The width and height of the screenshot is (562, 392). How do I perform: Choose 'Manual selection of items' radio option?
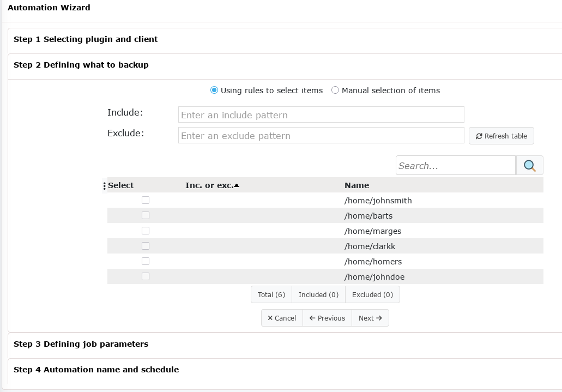pyautogui.click(x=335, y=91)
